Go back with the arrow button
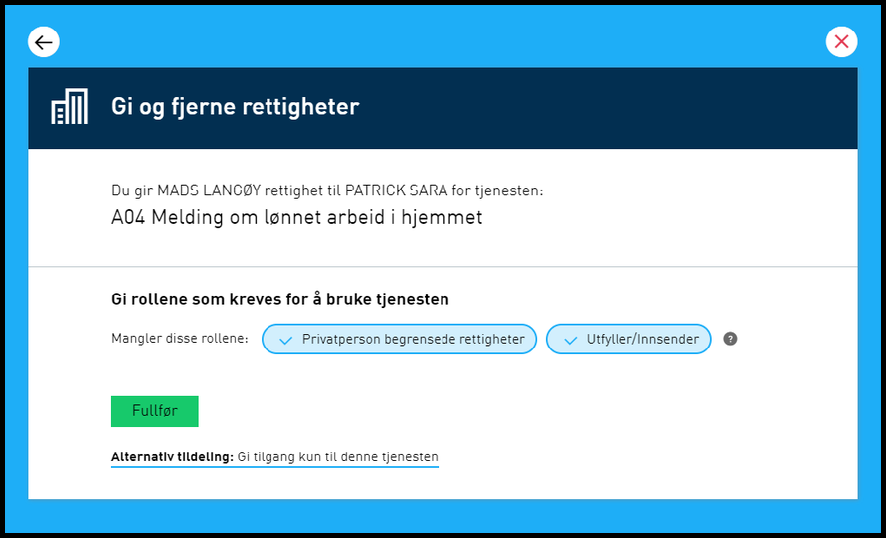The width and height of the screenshot is (886, 538). coord(44,42)
